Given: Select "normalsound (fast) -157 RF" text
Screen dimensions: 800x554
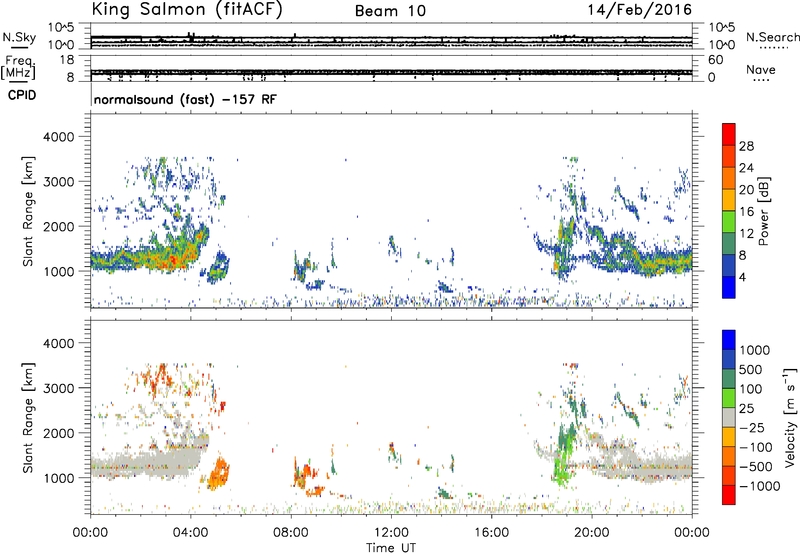Looking at the screenshot, I should click(x=185, y=99).
